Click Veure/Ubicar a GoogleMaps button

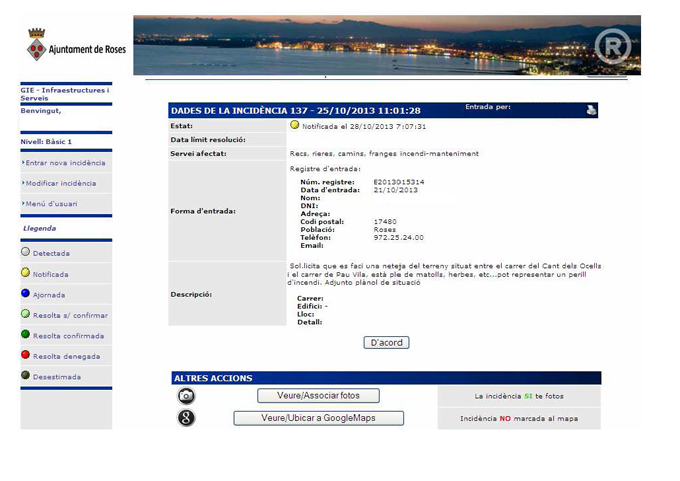[318, 418]
